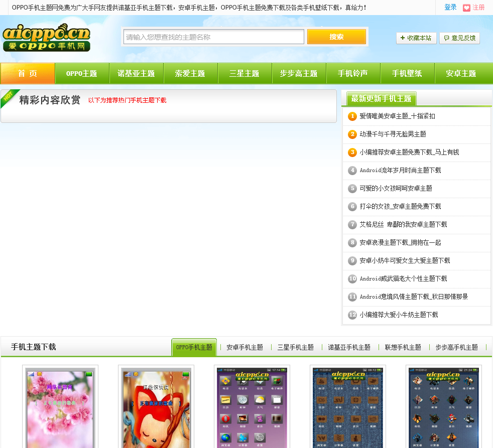Click the red text 以下为推荐热门手机主题下载

128,100
